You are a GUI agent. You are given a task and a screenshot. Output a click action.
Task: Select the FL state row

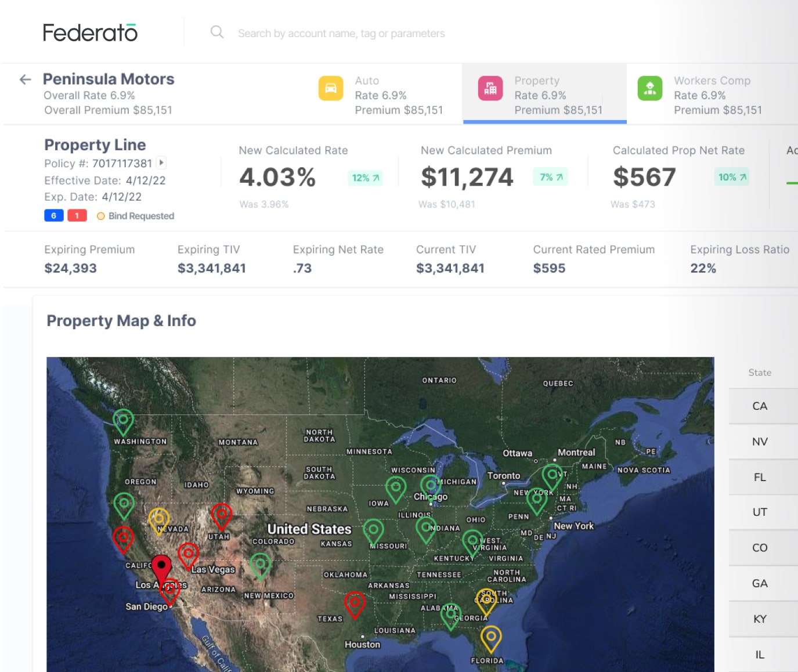coord(760,477)
